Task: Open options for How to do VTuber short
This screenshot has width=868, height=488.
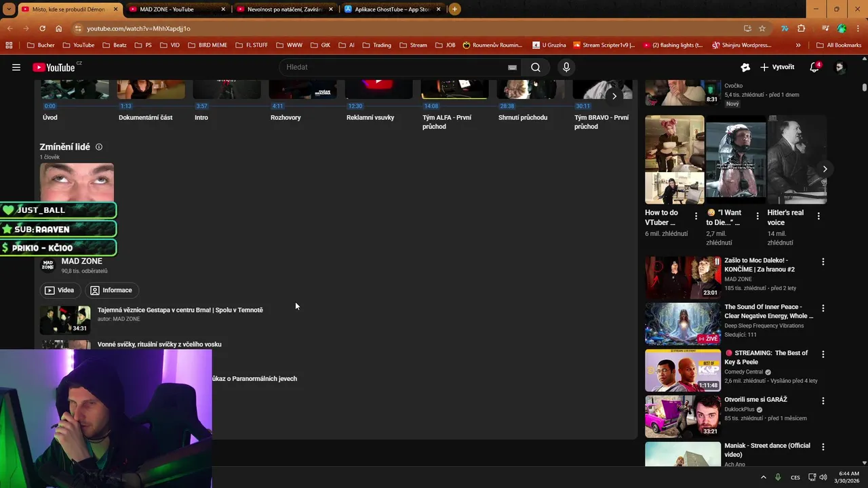Action: pos(696,216)
